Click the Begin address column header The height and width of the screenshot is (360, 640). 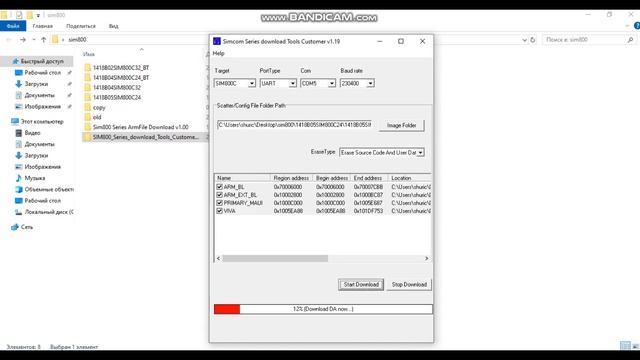point(331,178)
